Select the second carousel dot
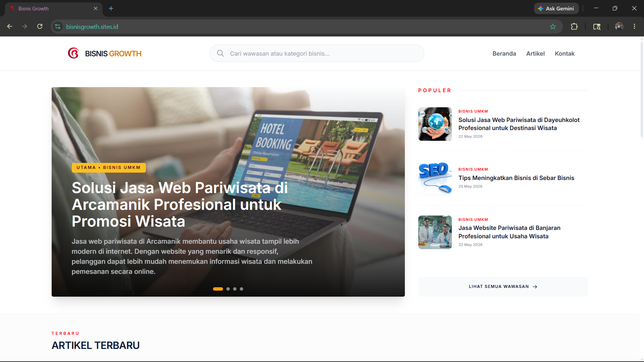This screenshot has width=644, height=362. click(x=228, y=289)
